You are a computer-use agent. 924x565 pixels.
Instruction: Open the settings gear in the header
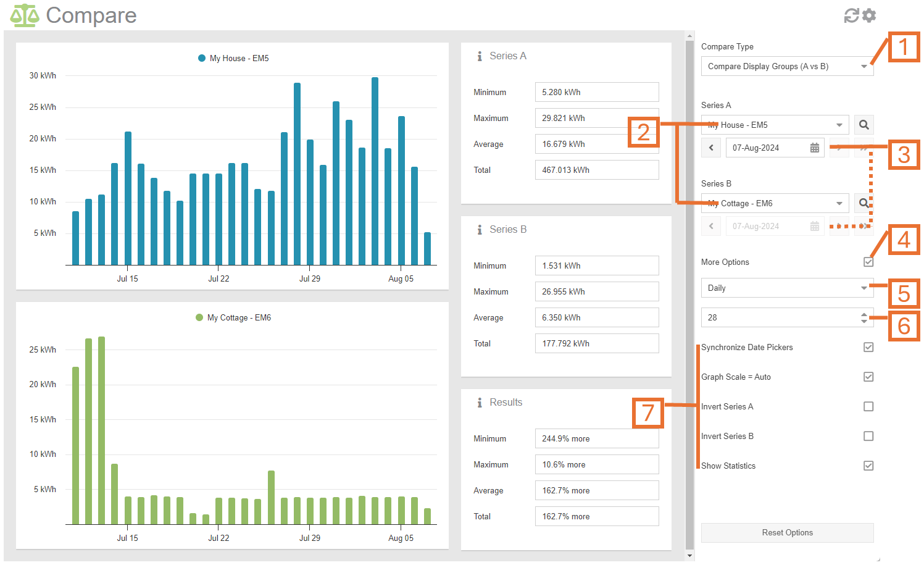pyautogui.click(x=869, y=15)
